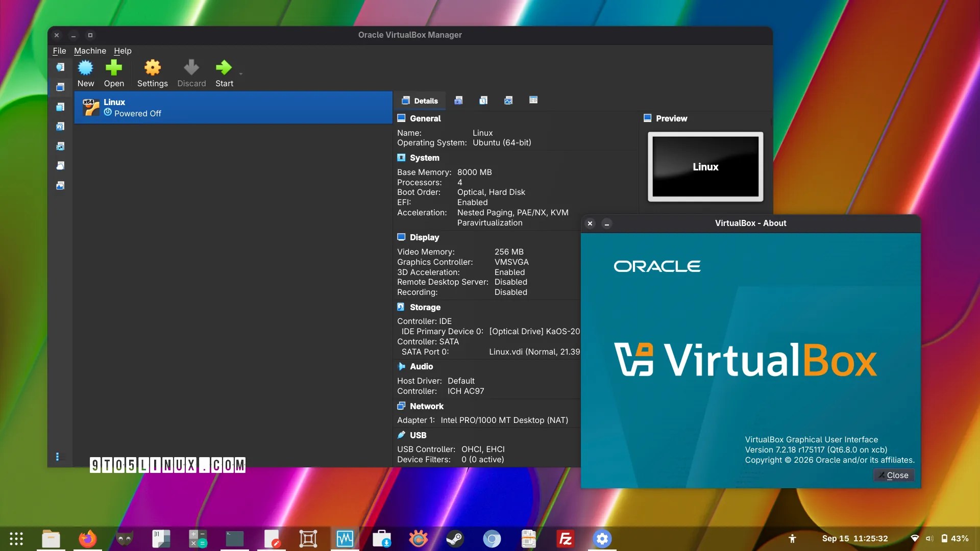
Task: Click the Optical, Hard Disk boot order value
Action: 491,192
